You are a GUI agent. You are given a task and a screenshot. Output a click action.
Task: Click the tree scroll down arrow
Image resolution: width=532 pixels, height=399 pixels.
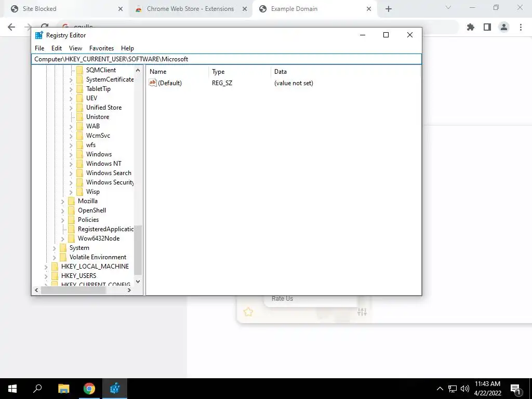138,281
